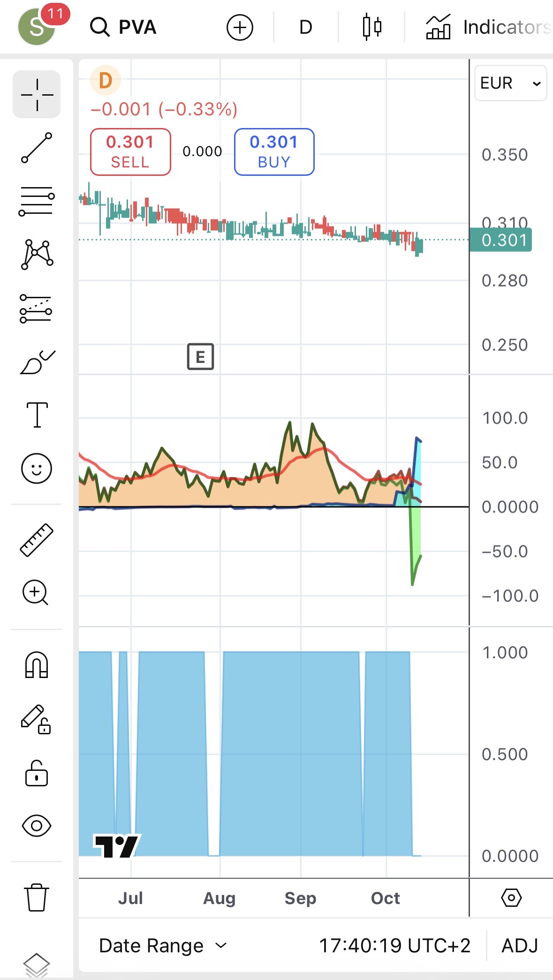Open the Indicators menu

pyautogui.click(x=488, y=27)
